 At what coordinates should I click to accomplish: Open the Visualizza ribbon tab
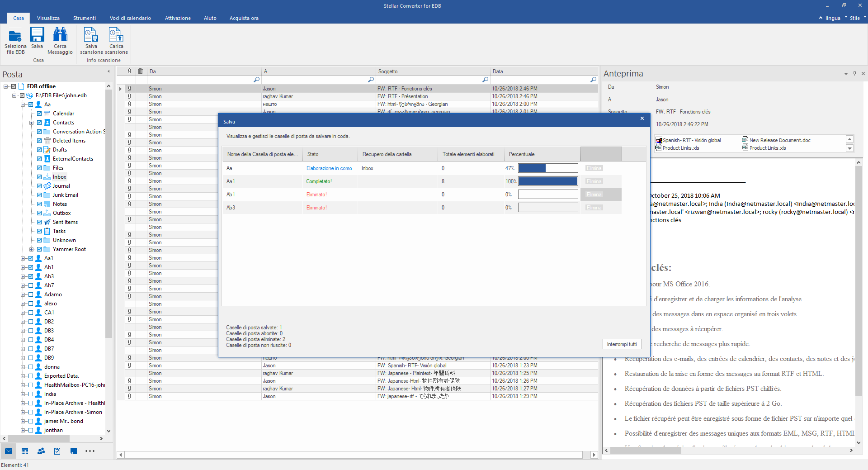click(x=48, y=18)
